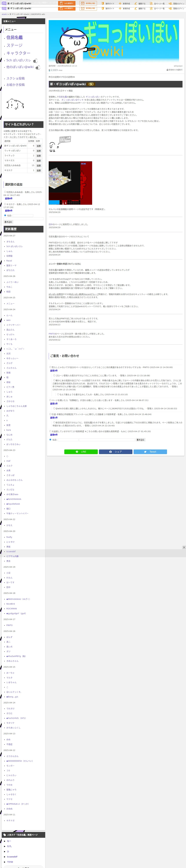
Task: Open 住民名鑑 in the sidebar menu
Action: (14, 37)
